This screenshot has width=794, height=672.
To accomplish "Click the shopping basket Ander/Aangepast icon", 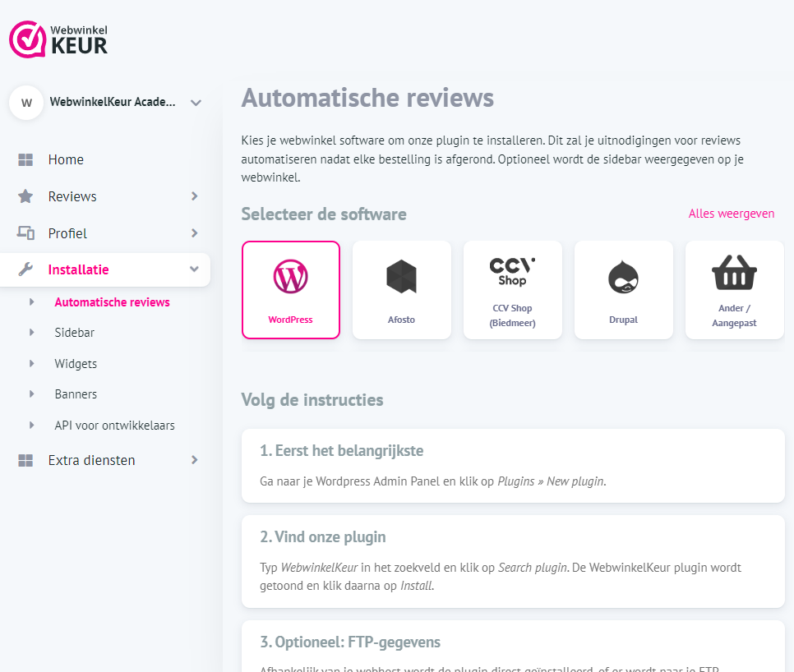I will click(x=734, y=273).
